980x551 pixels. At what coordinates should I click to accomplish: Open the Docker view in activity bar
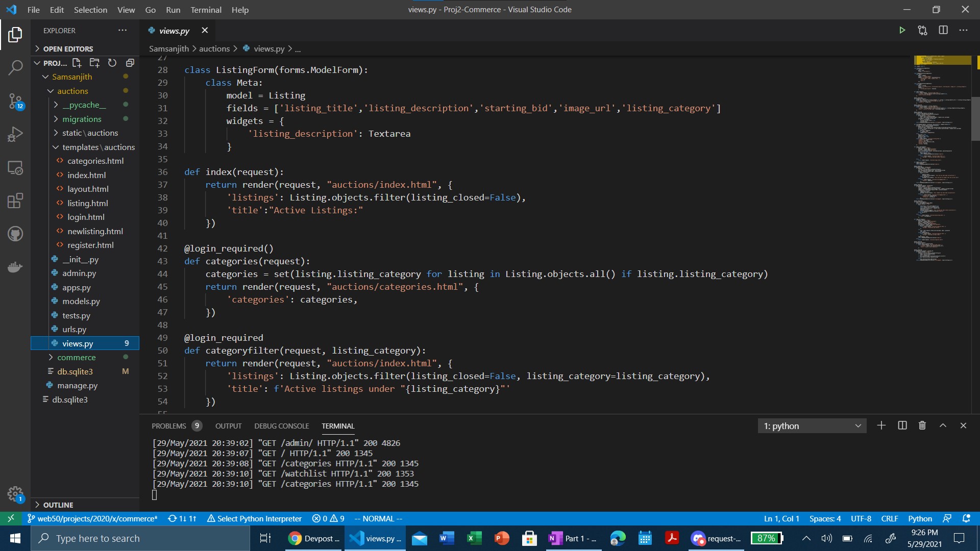click(15, 267)
